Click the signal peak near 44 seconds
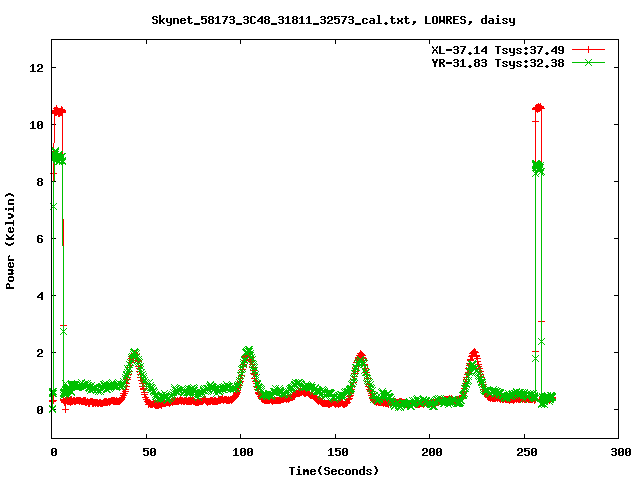 [x=134, y=354]
